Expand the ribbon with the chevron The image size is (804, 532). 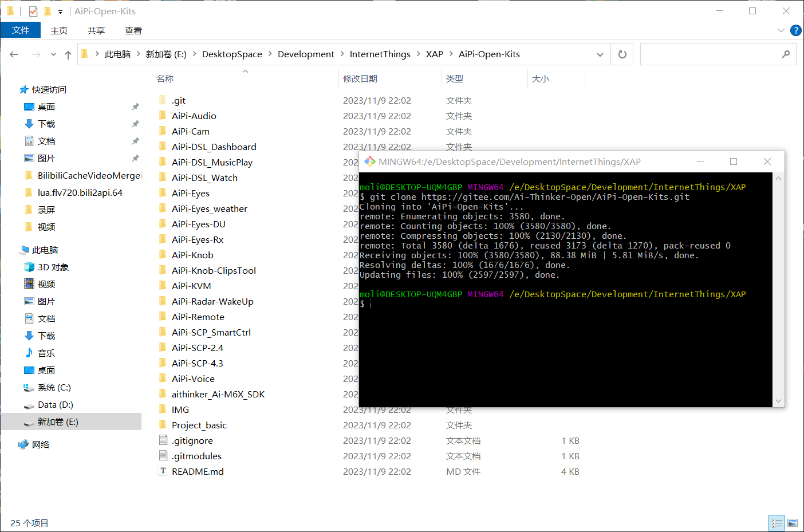(x=781, y=30)
